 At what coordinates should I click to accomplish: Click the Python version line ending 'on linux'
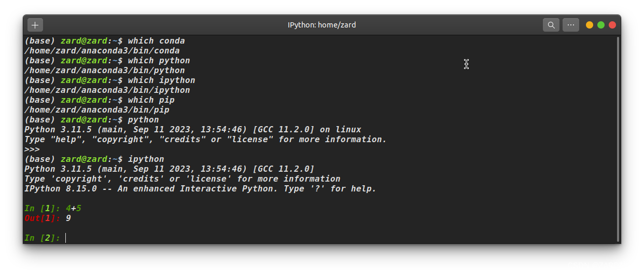193,130
